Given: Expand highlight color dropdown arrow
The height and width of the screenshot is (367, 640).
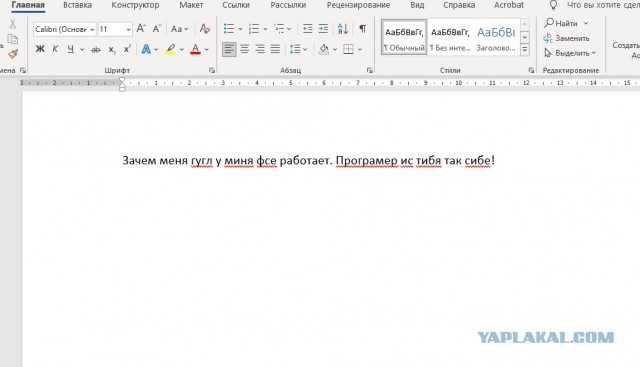Looking at the screenshot, I should 182,49.
